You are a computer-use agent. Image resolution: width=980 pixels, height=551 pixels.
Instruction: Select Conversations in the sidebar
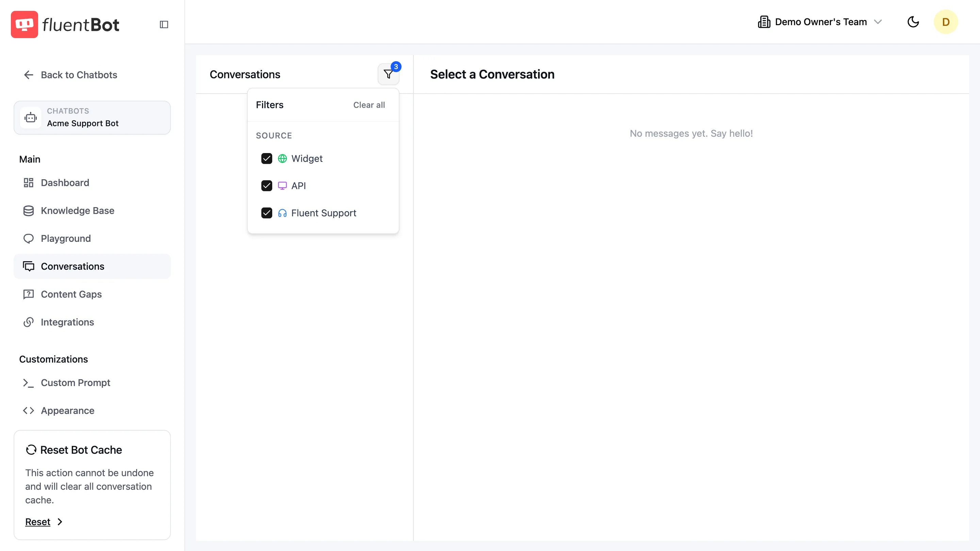(x=92, y=266)
